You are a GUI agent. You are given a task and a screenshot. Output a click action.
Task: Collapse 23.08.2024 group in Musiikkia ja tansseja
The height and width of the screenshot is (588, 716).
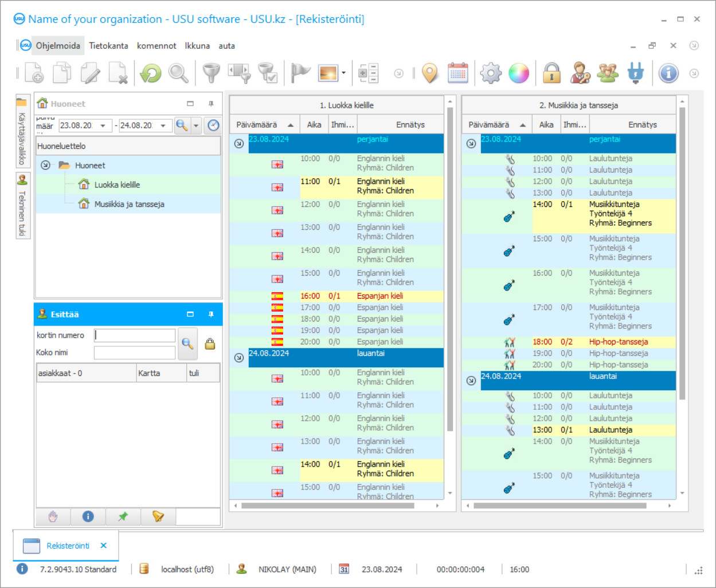coord(471,143)
